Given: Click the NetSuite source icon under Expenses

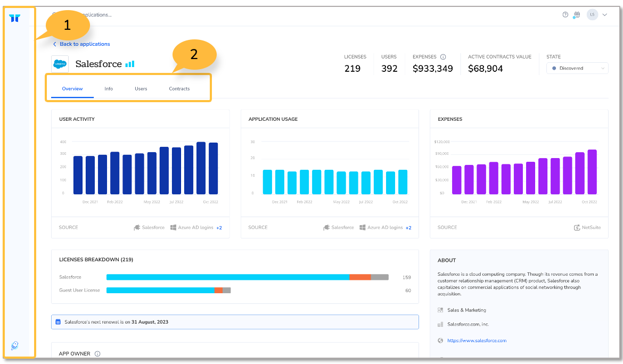Looking at the screenshot, I should 577,227.
